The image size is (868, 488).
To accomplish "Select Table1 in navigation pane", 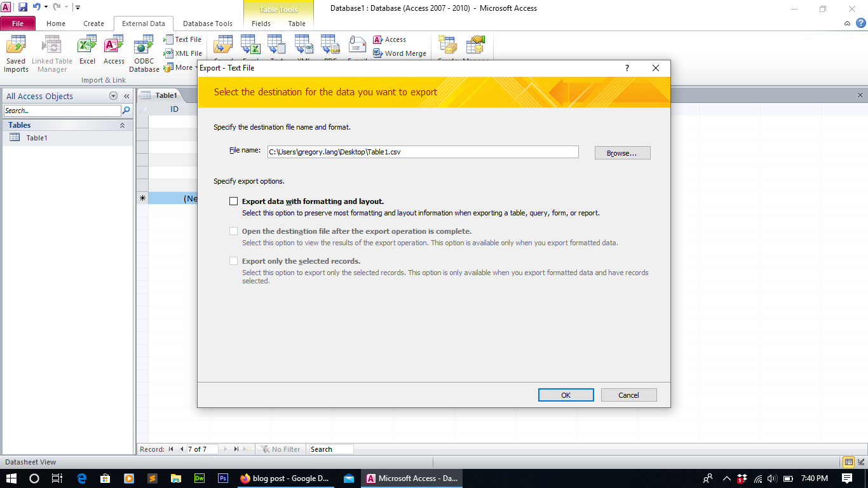I will click(x=67, y=137).
